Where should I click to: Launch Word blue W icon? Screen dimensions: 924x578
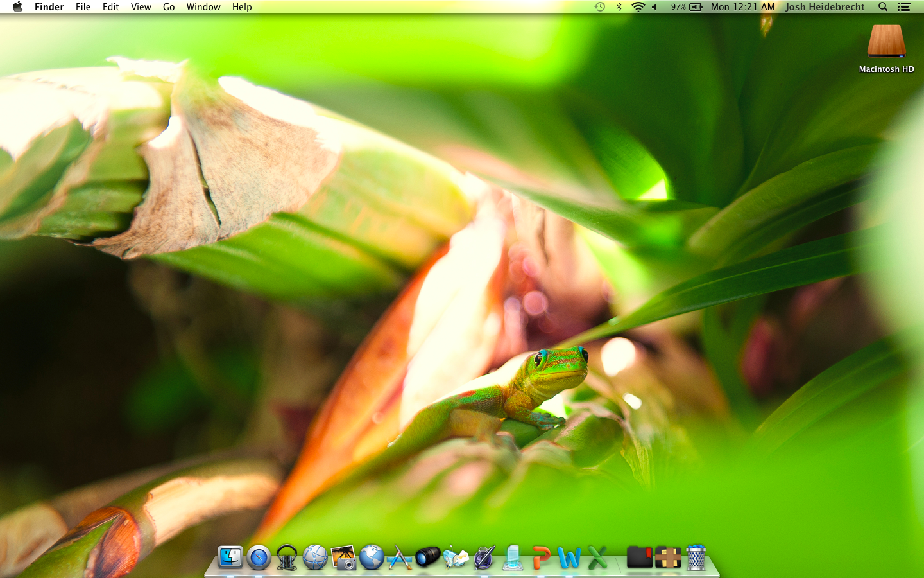[x=569, y=557]
